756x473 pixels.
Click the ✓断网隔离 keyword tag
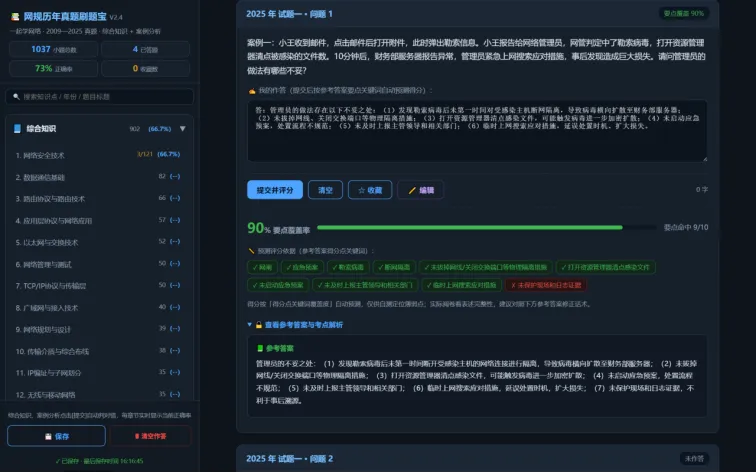(394, 267)
